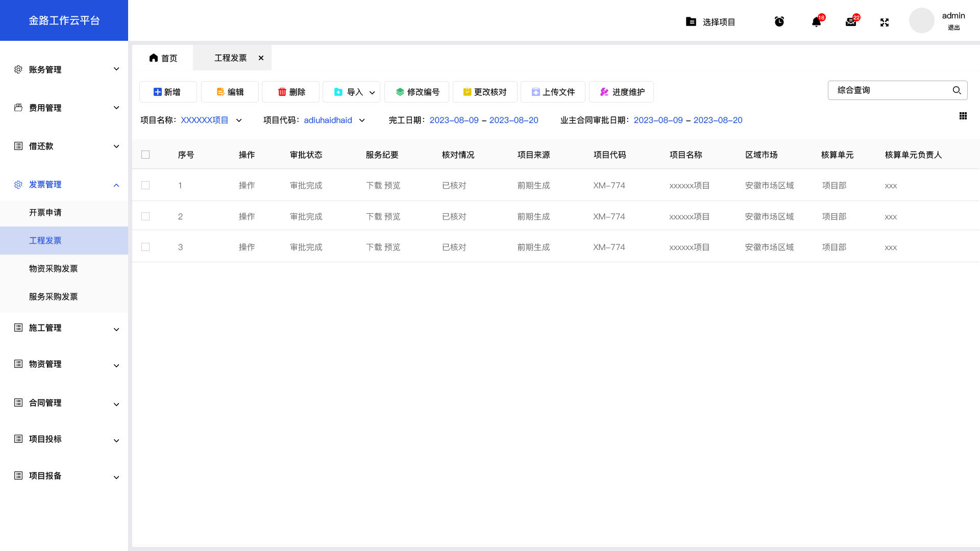This screenshot has height=551, width=980.
Task: Click the 编辑 edit button
Action: pyautogui.click(x=230, y=92)
